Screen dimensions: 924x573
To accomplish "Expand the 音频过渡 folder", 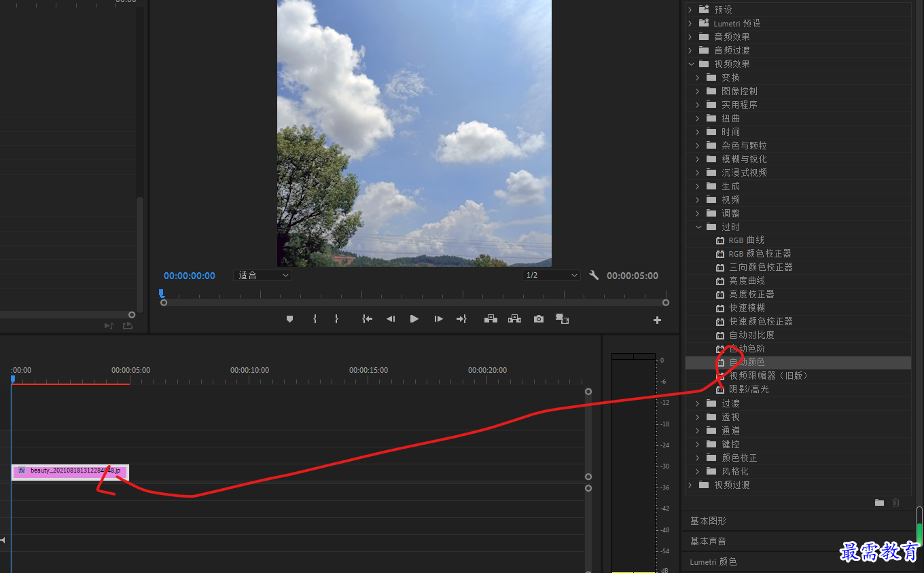I will [691, 50].
